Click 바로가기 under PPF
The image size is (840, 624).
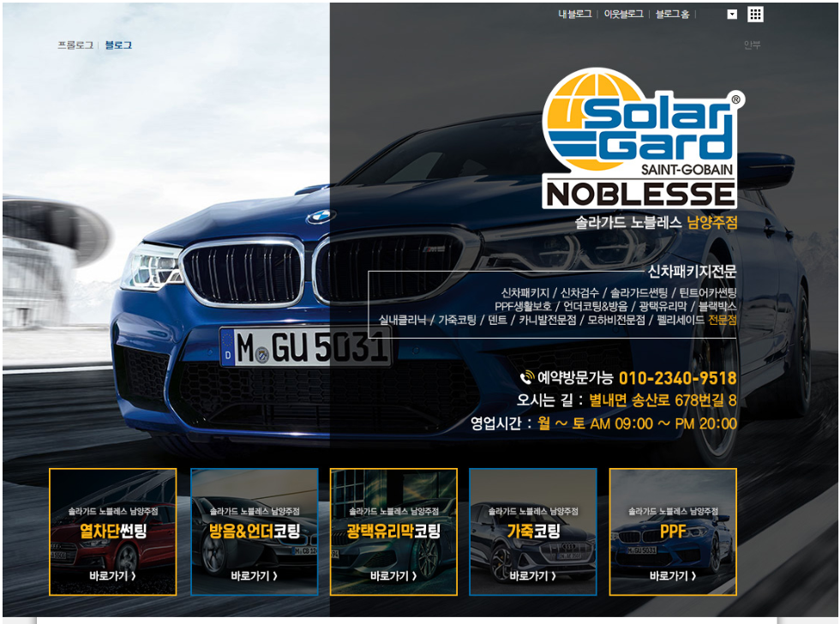click(673, 576)
